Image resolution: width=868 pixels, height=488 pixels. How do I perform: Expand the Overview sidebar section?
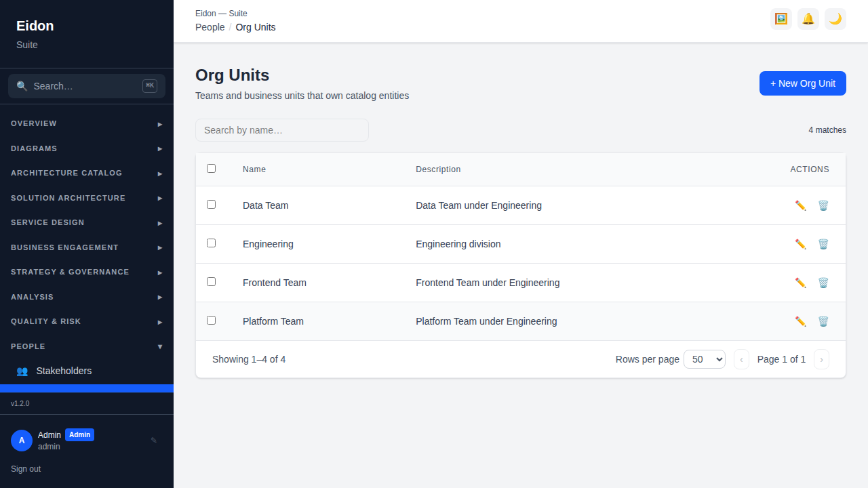tap(87, 124)
